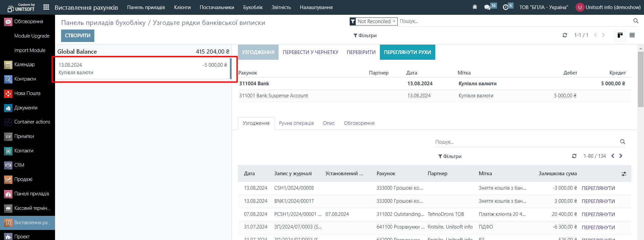Image resolution: width=644 pixels, height=240 pixels.
Task: Open the apps grid menu icon
Action: 46,7
